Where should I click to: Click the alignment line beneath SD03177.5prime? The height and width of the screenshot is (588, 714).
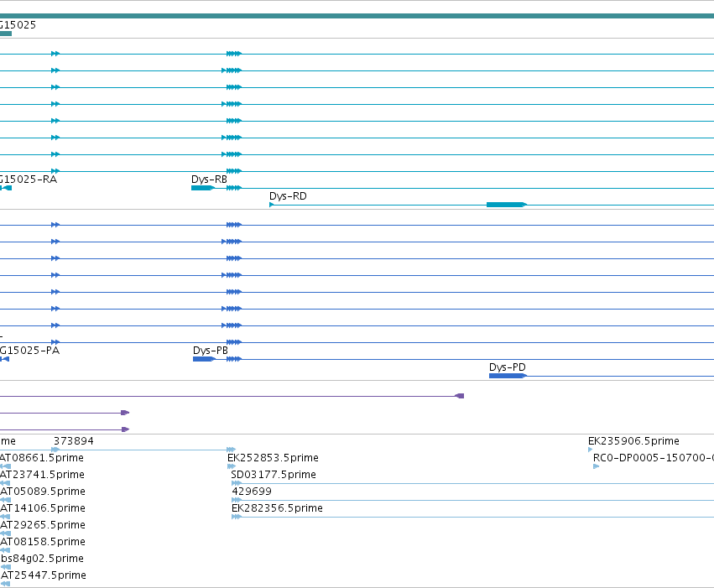[472, 483]
